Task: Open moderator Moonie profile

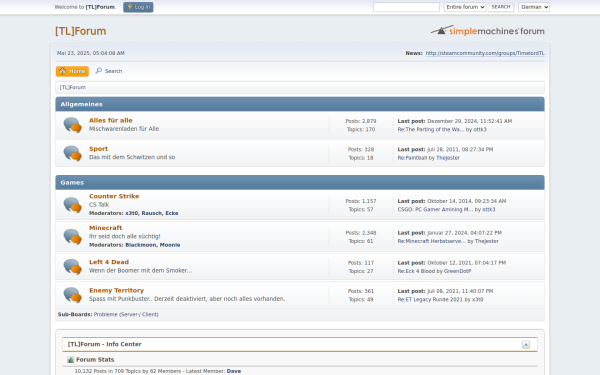Action: point(170,245)
